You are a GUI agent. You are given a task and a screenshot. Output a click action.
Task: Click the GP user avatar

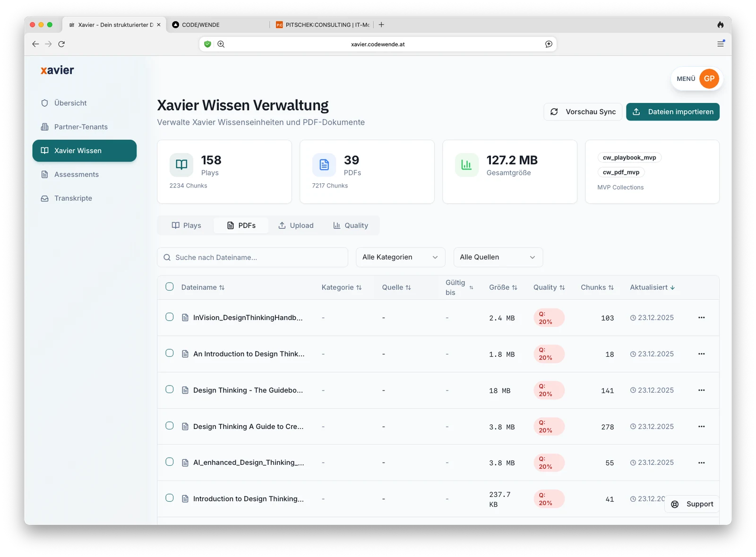709,78
